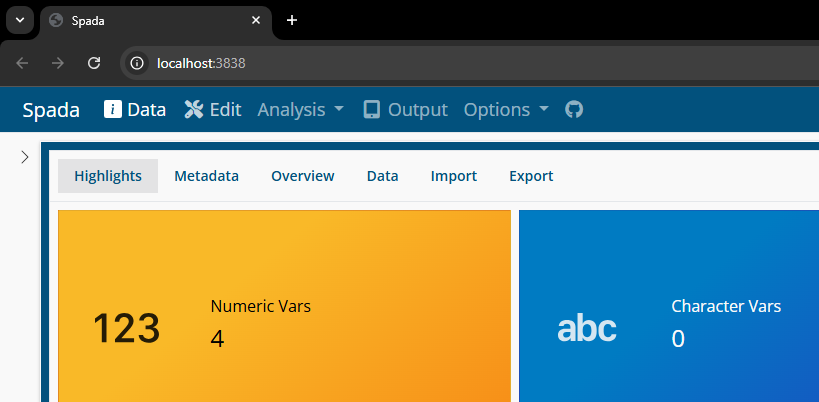819x402 pixels.
Task: Click the Data info icon in navbar
Action: pyautogui.click(x=113, y=110)
